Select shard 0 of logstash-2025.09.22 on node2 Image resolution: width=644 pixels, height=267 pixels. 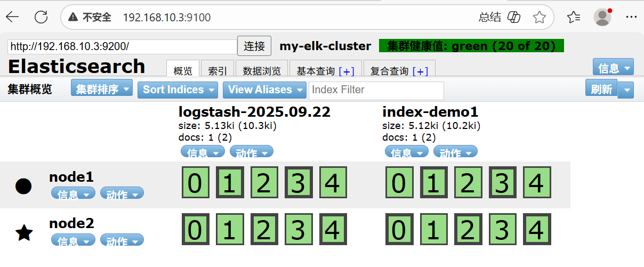[195, 230]
